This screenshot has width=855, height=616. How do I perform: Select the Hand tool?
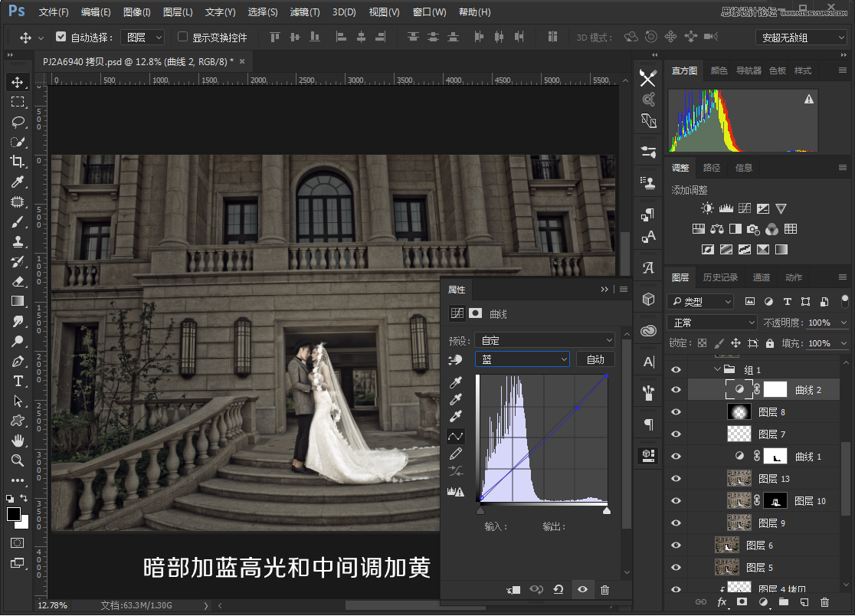coord(19,441)
